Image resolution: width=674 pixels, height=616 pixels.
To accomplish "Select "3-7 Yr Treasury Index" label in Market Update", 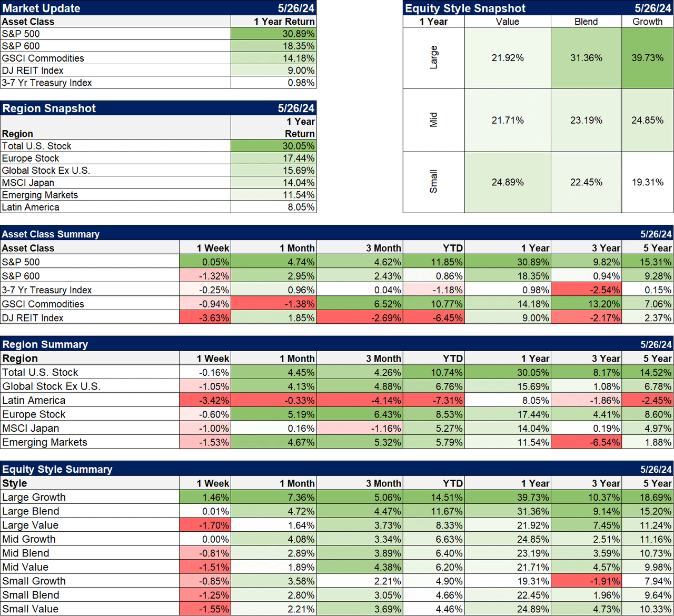I will tap(47, 83).
